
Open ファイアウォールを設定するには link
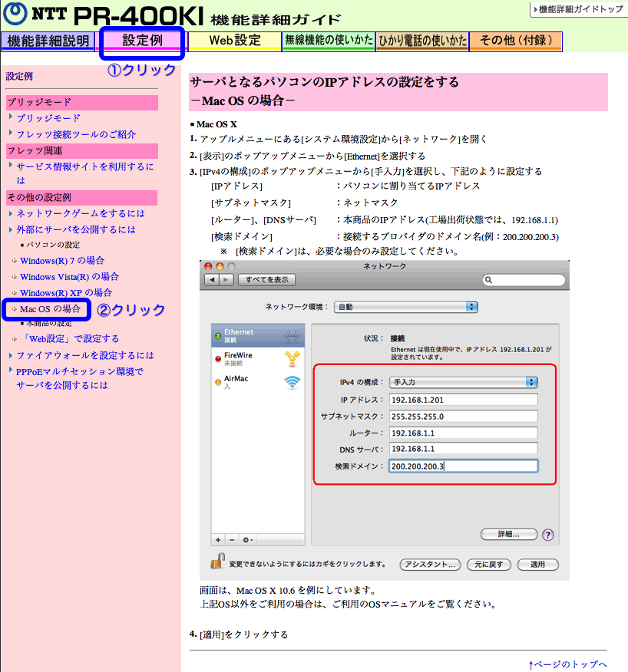click(x=85, y=355)
